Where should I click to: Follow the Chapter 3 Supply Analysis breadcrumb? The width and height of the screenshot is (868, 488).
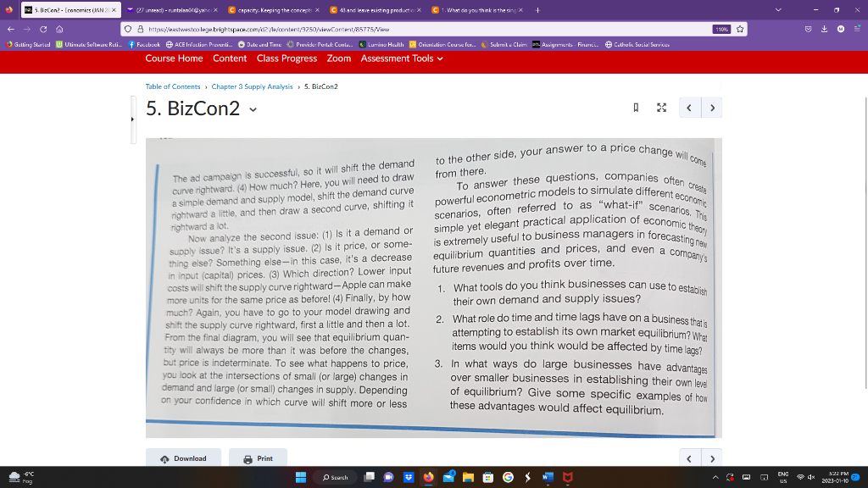coord(252,86)
